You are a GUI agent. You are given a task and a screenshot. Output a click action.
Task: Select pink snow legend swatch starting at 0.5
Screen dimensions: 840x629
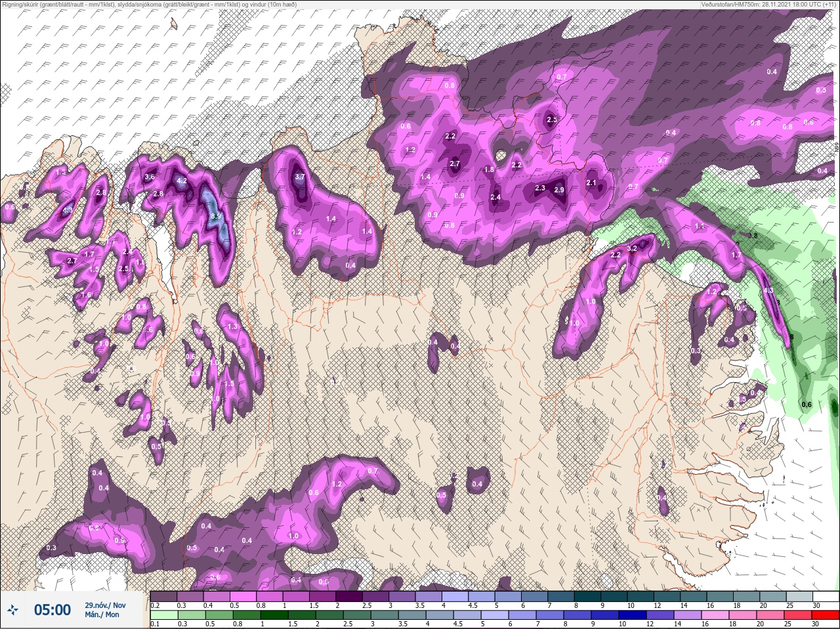(244, 596)
